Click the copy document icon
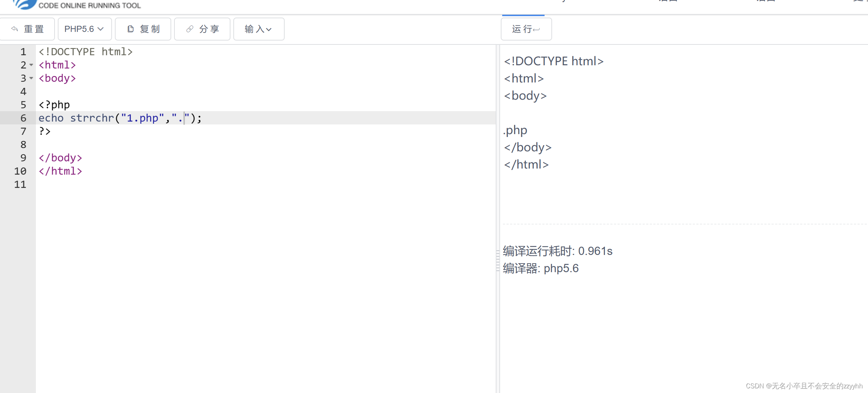The width and height of the screenshot is (868, 393). click(x=131, y=29)
